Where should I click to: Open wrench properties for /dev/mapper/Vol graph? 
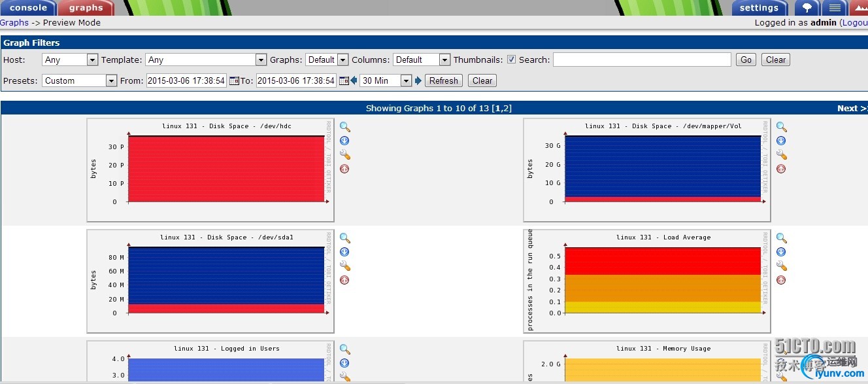782,155
